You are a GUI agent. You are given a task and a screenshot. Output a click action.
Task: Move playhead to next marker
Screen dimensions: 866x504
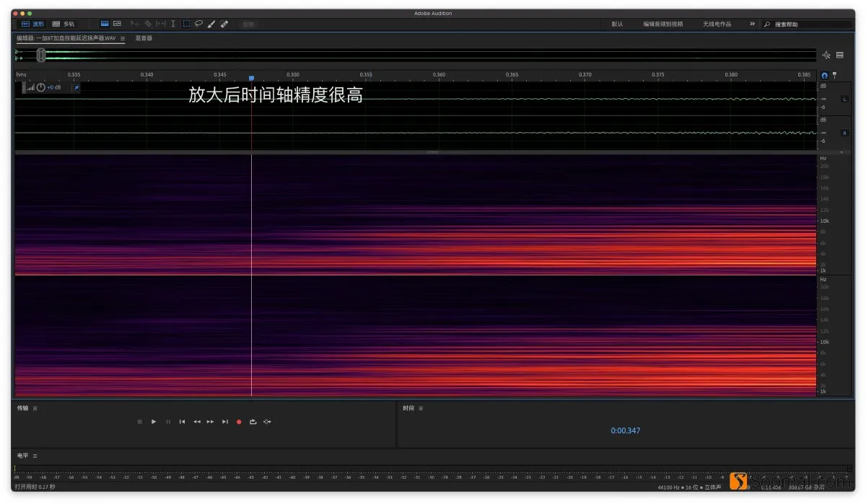[225, 422]
